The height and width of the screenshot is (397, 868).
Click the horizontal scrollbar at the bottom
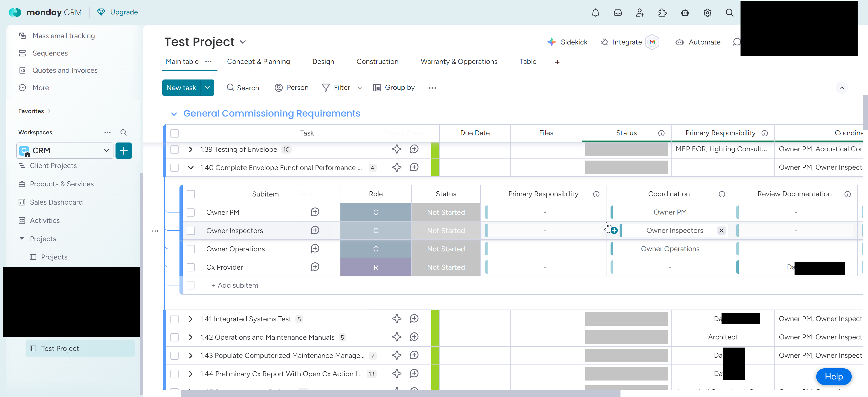coord(400,393)
